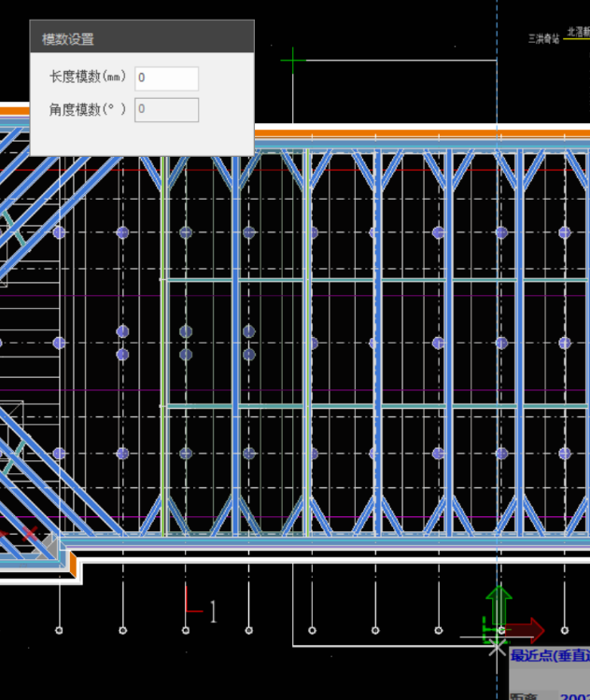This screenshot has height=700, width=590.
Task: Click the 长度模数(mm) input field
Action: [x=166, y=78]
